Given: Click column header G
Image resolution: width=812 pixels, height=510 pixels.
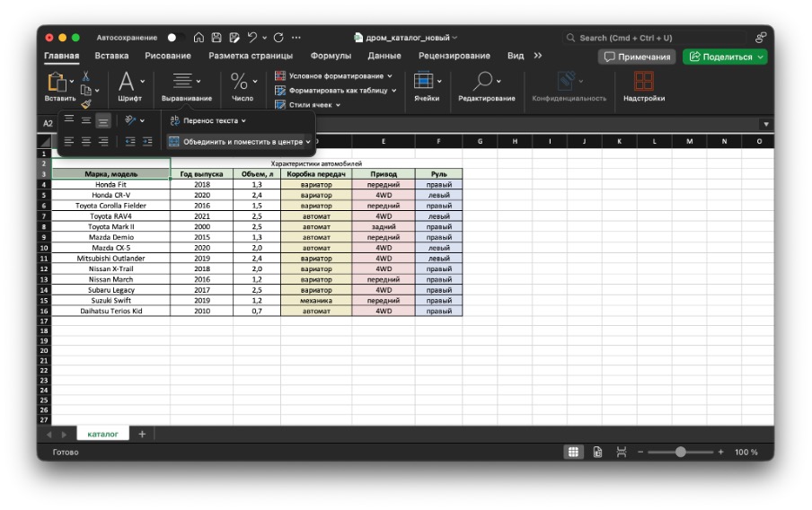Looking at the screenshot, I should click(x=480, y=141).
